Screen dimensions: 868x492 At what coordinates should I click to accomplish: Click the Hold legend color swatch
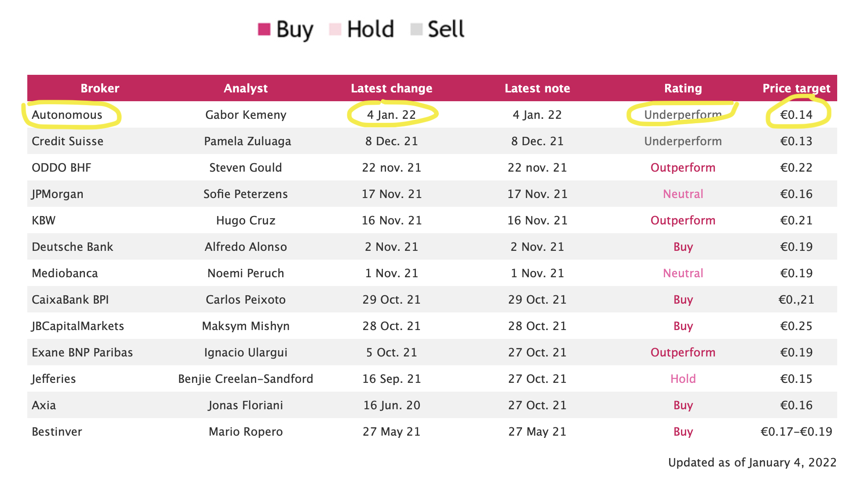335,29
